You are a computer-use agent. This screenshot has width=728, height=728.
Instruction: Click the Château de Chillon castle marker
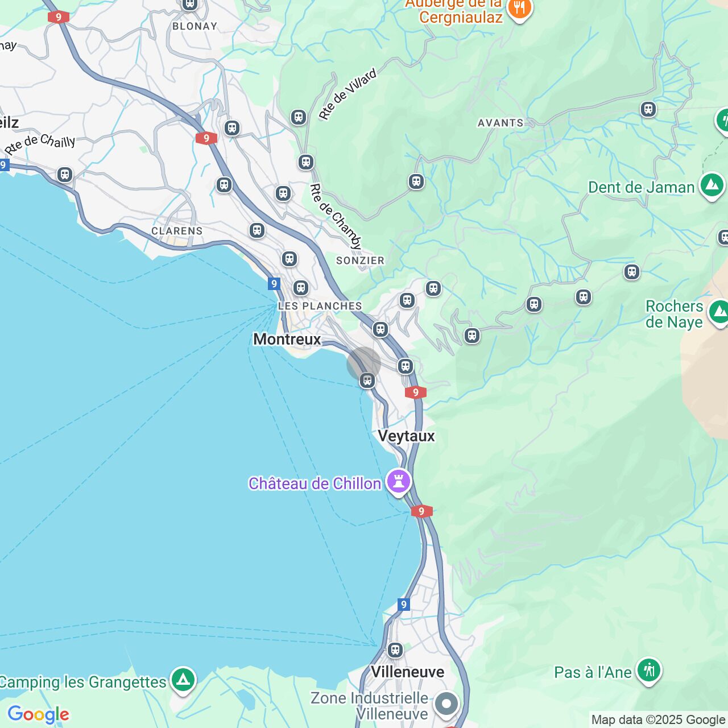click(399, 482)
